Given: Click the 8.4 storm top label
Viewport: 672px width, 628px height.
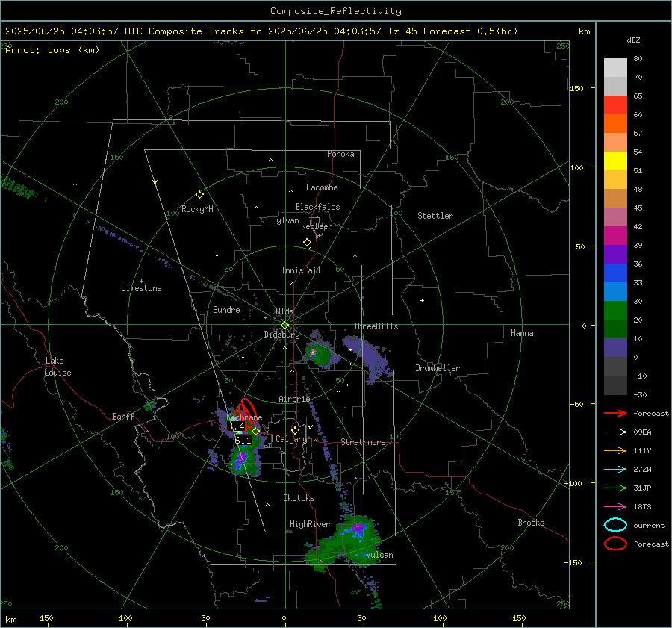Looking at the screenshot, I should tap(235, 426).
